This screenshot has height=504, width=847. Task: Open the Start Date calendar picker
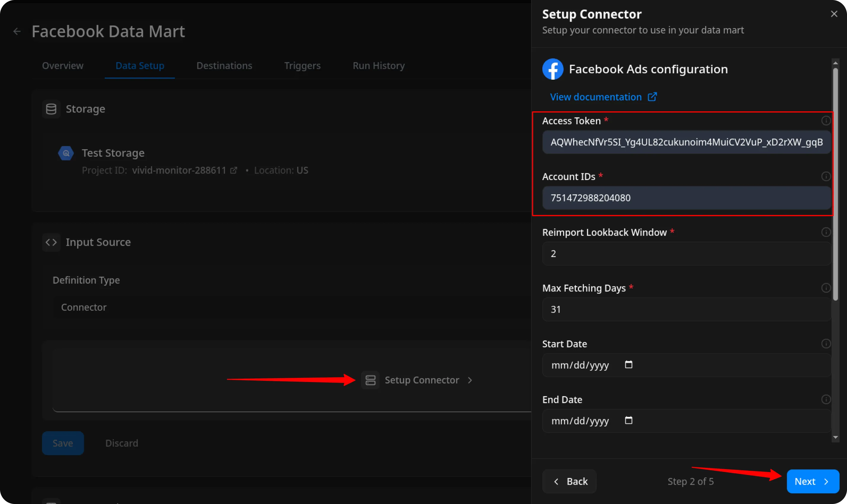(x=629, y=365)
